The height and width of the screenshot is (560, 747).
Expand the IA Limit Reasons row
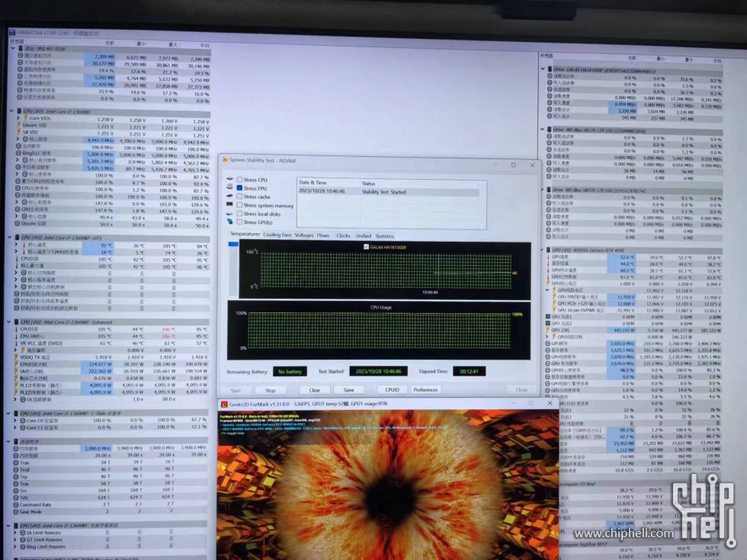[x=14, y=533]
